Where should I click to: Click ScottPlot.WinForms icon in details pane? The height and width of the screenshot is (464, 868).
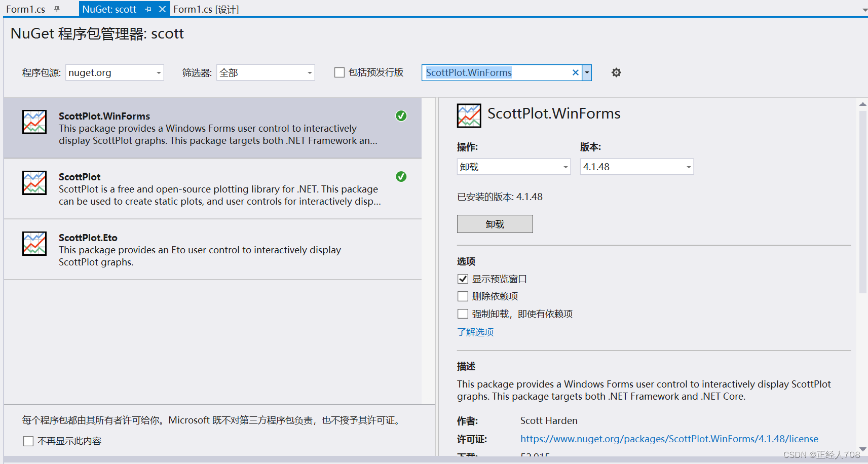[469, 115]
